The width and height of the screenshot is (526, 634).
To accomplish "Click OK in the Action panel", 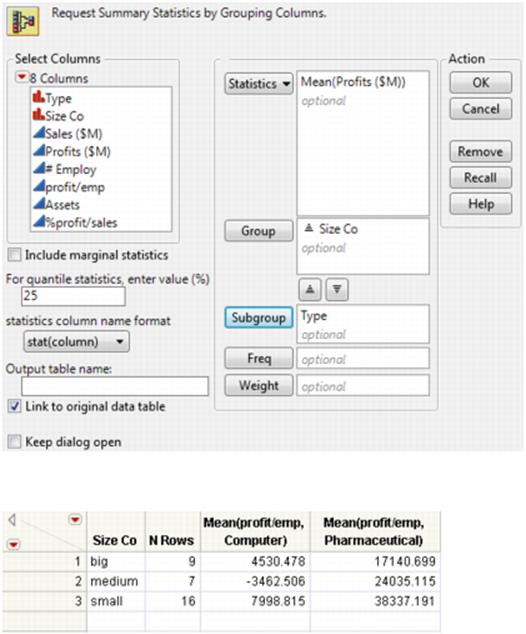I will tap(480, 82).
